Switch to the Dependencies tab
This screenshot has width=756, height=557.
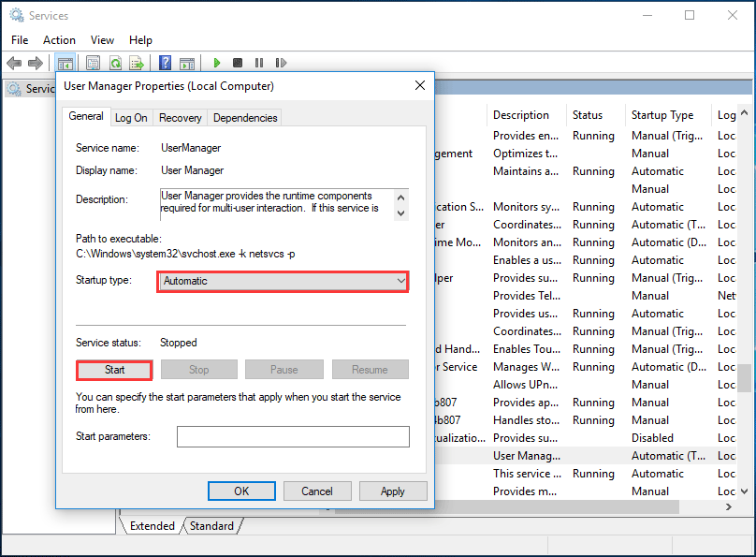click(245, 118)
